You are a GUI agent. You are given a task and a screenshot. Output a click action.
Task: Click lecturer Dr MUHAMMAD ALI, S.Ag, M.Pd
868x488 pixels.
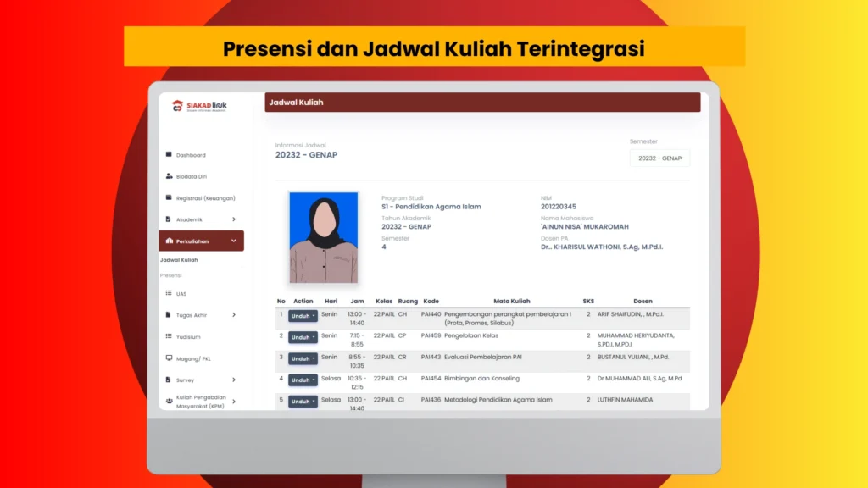639,379
